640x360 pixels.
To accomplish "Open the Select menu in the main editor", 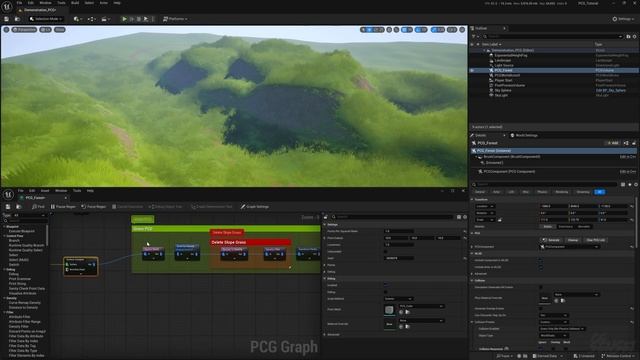I will (x=89, y=3).
